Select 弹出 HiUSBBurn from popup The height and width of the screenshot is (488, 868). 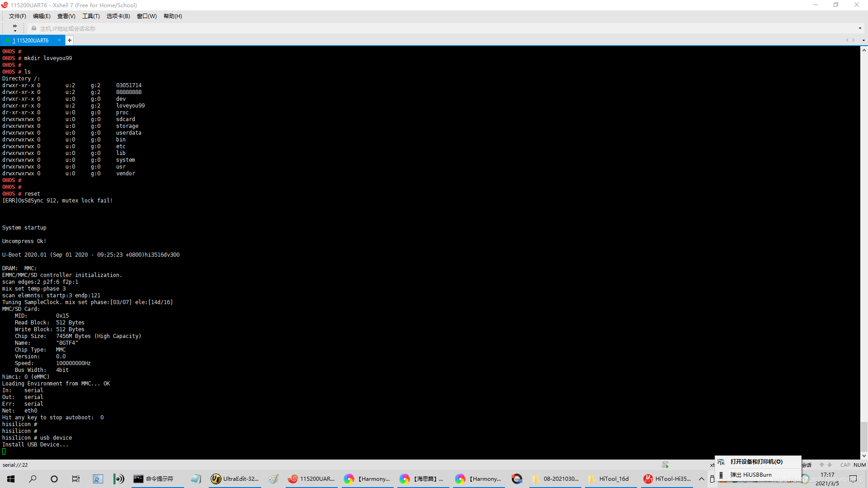pyautogui.click(x=750, y=475)
